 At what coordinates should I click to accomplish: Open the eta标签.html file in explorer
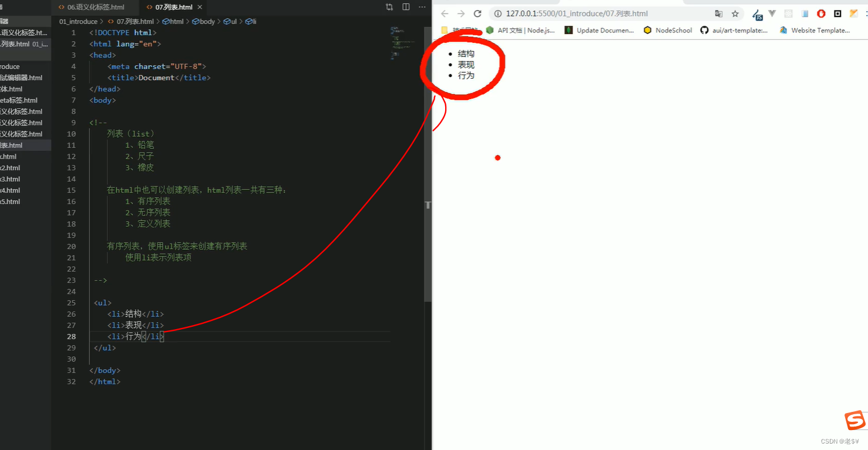click(19, 100)
